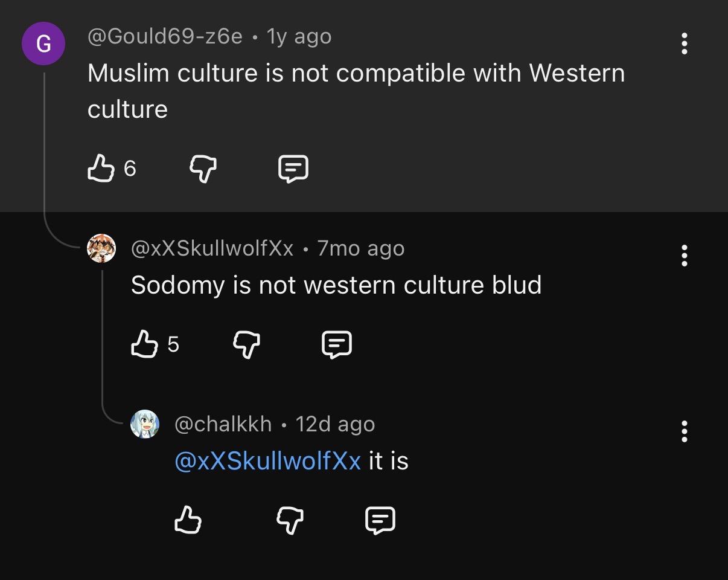The width and height of the screenshot is (728, 580).
Task: Like the comment by @chalkkh
Action: 188,520
